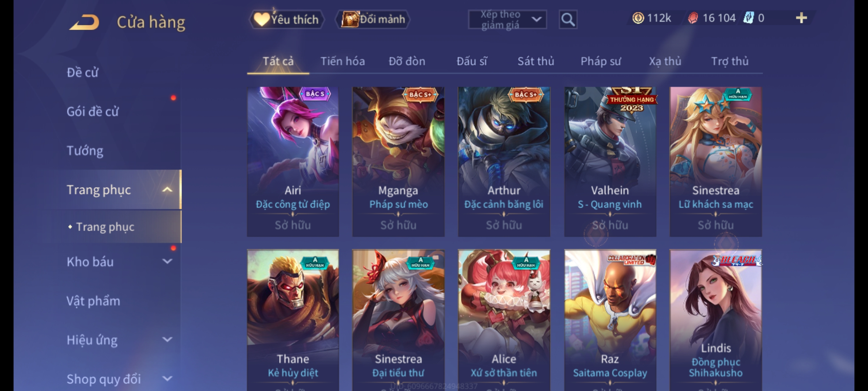Tap the gold coin balance icon
Image resolution: width=868 pixels, height=391 pixels.
(x=638, y=18)
